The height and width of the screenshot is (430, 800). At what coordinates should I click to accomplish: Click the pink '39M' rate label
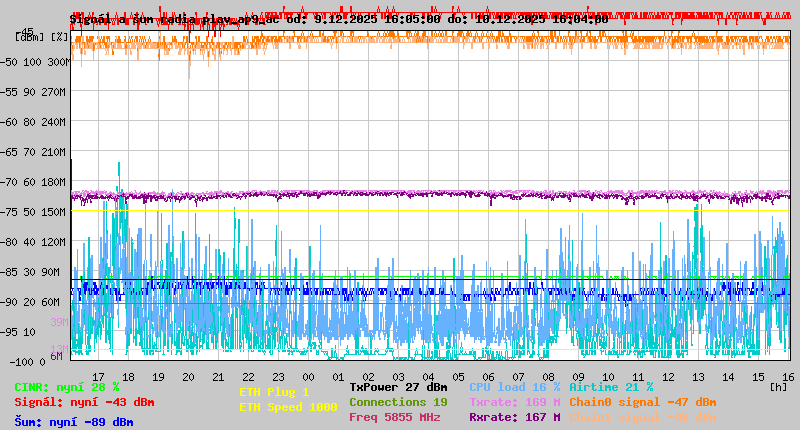(59, 322)
